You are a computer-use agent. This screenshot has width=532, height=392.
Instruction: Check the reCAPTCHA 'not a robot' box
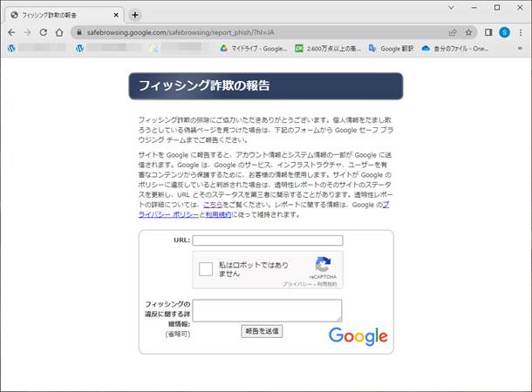click(x=206, y=269)
